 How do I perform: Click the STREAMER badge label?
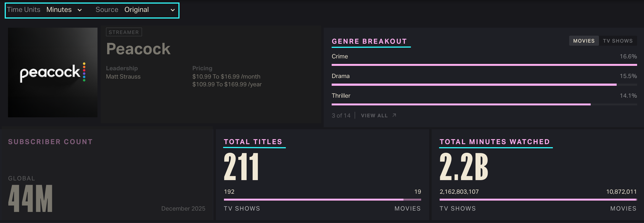(124, 32)
